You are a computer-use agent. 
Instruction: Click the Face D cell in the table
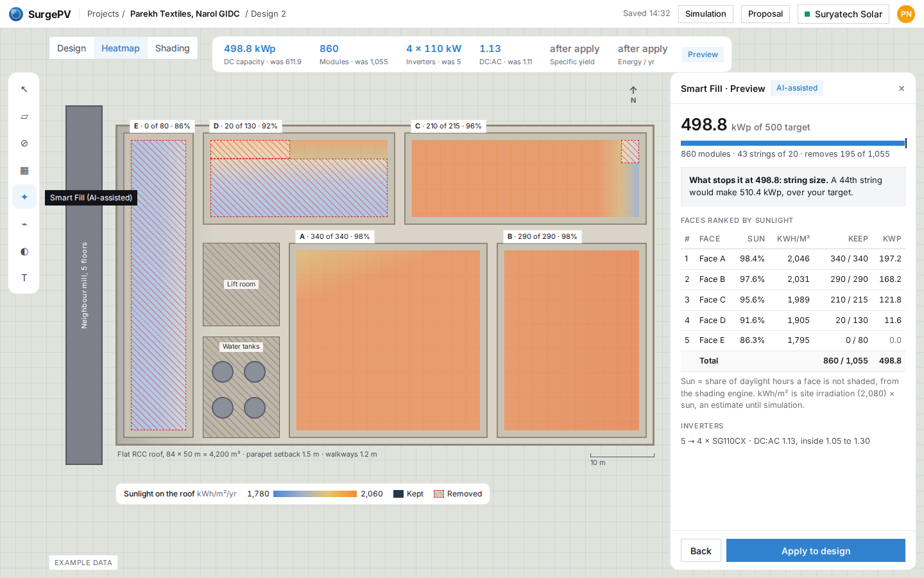click(712, 320)
